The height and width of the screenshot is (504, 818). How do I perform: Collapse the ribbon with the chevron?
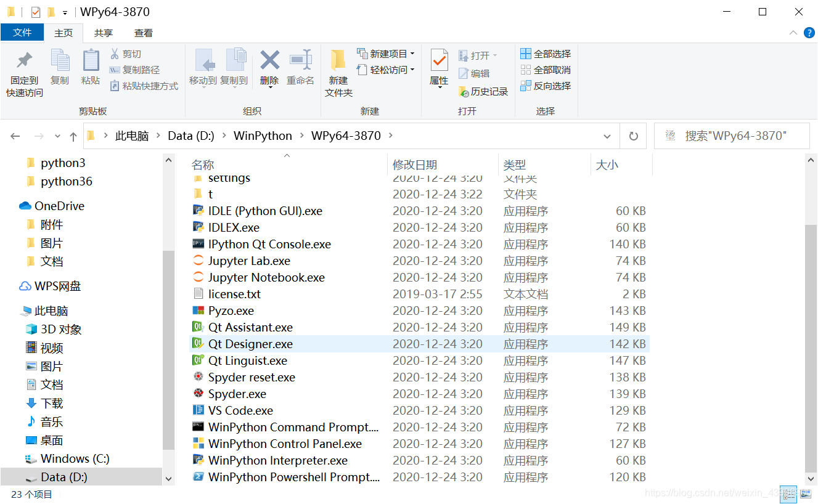[x=793, y=33]
